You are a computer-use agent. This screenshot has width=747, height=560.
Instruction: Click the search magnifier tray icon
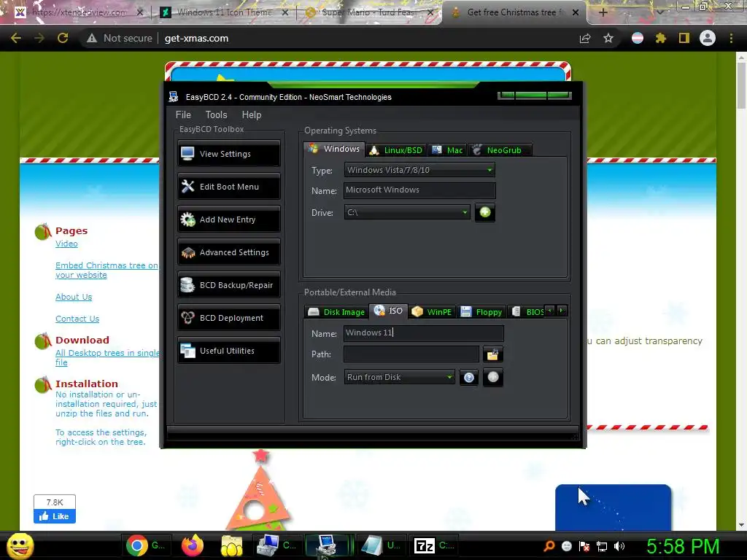(549, 546)
